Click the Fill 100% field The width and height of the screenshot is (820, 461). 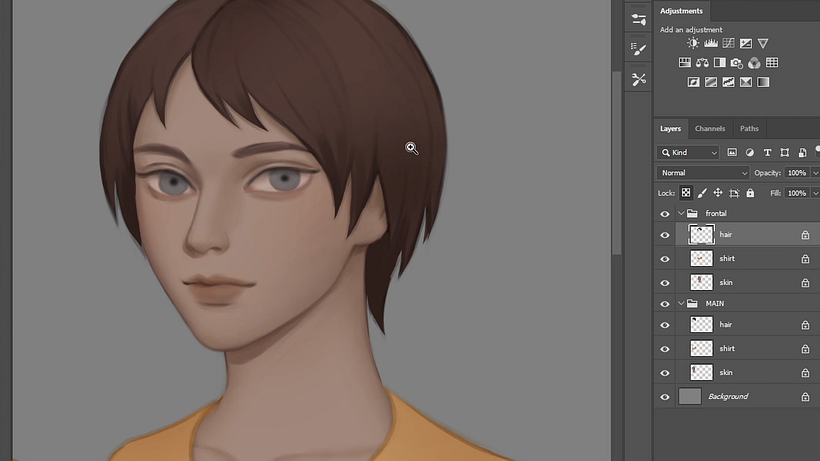point(797,193)
